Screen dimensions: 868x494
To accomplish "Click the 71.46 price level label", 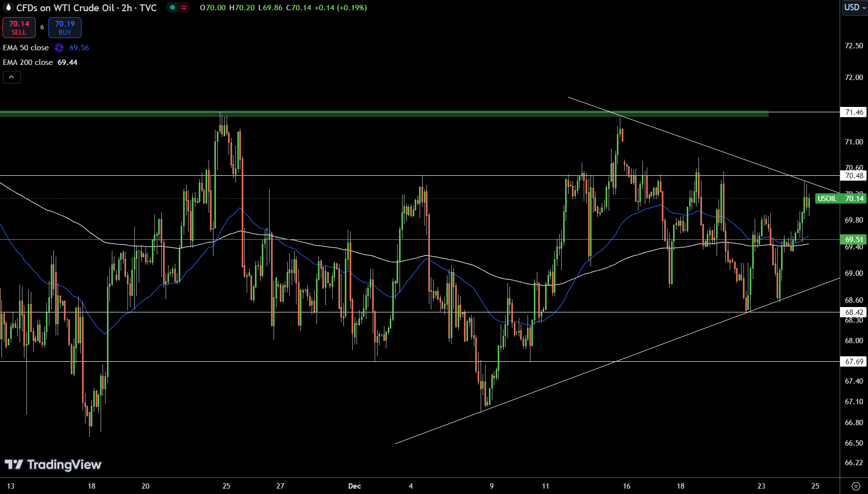I will [854, 112].
